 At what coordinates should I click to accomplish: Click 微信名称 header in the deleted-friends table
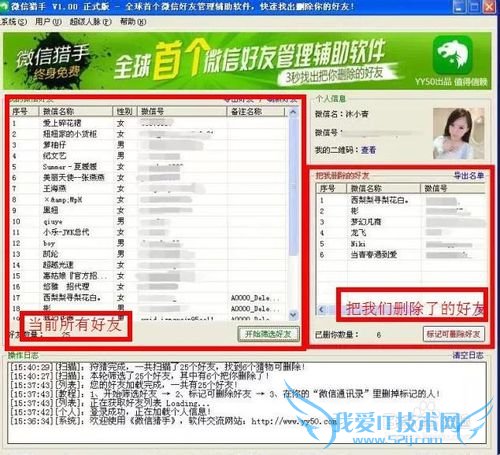(384, 188)
